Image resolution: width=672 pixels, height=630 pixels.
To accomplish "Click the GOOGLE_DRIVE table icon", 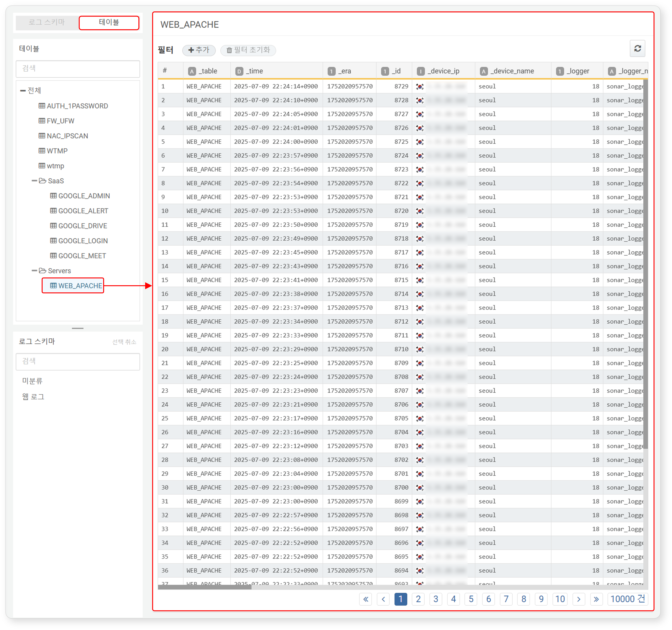I will click(x=53, y=226).
